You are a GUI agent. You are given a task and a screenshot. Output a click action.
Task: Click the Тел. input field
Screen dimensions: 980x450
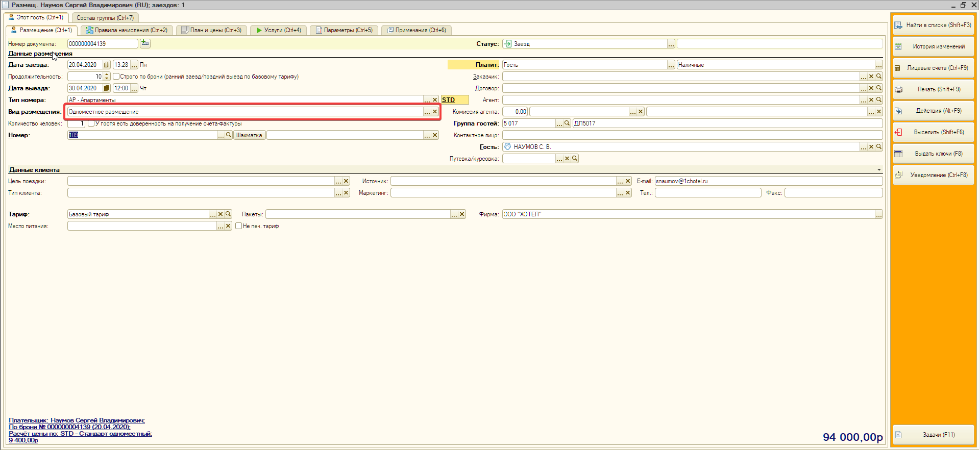pyautogui.click(x=708, y=193)
